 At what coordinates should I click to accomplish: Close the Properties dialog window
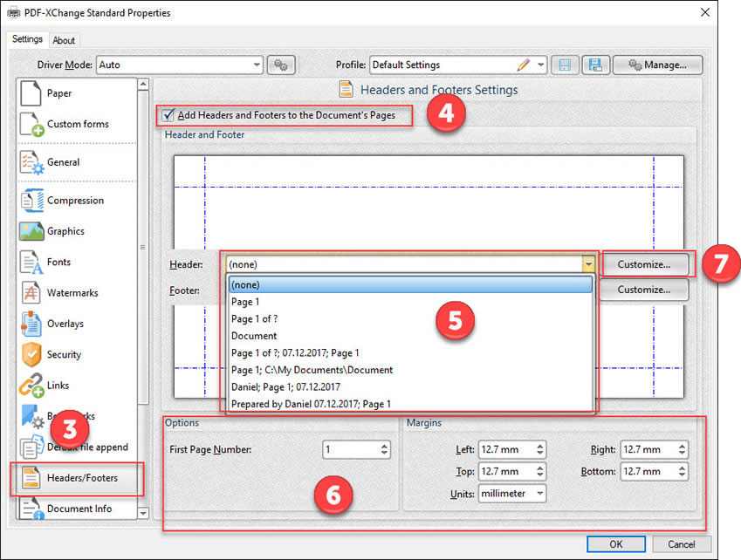pyautogui.click(x=704, y=12)
